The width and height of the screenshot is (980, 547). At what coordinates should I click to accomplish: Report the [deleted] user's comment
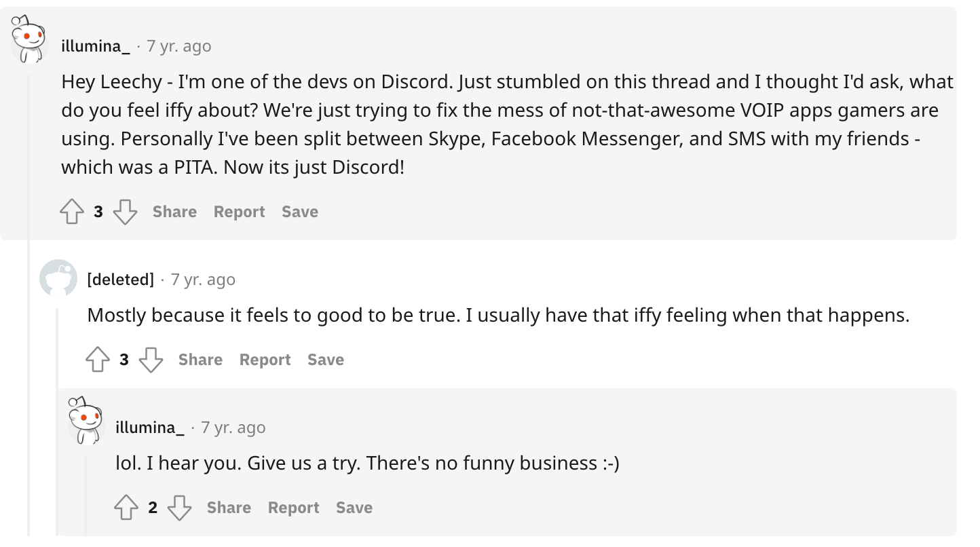[265, 360]
